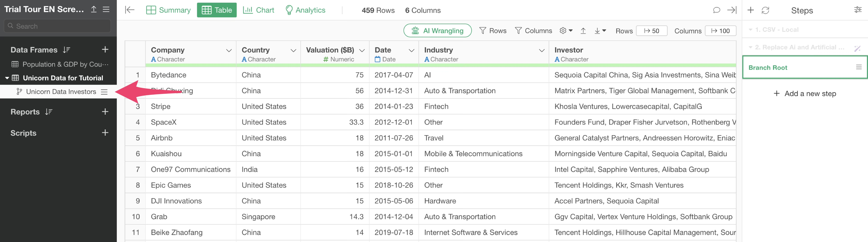
Task: Select the Airbnb Travel industry cell
Action: coord(484,138)
